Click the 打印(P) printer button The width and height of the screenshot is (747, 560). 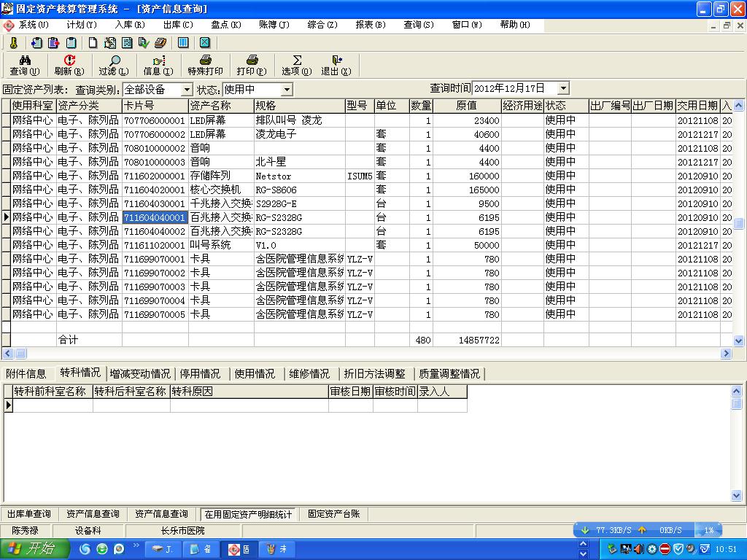click(x=252, y=65)
